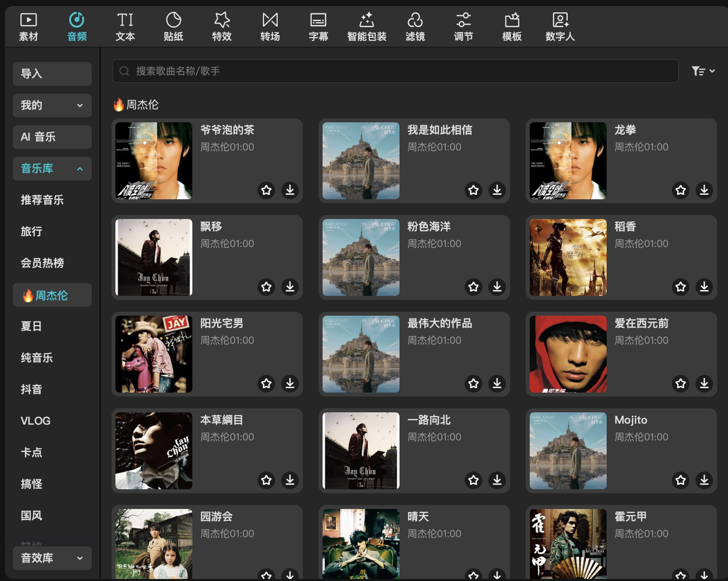
Task: Select the 周杰伦 sidebar category
Action: coord(52,295)
